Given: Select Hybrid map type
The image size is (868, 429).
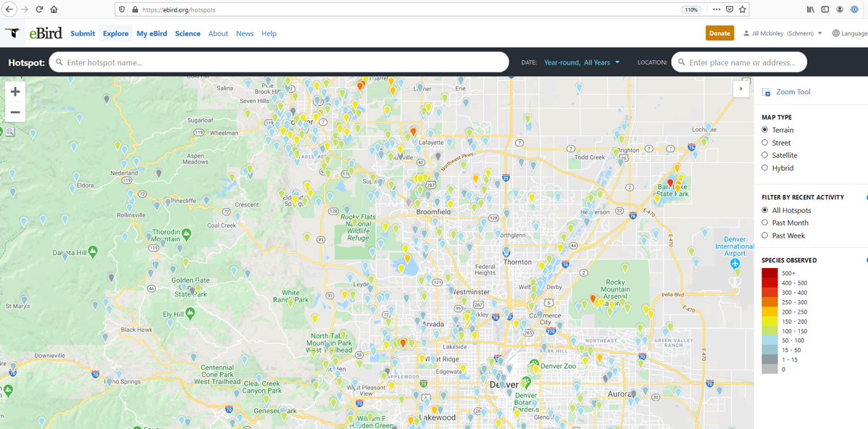Looking at the screenshot, I should pyautogui.click(x=765, y=167).
